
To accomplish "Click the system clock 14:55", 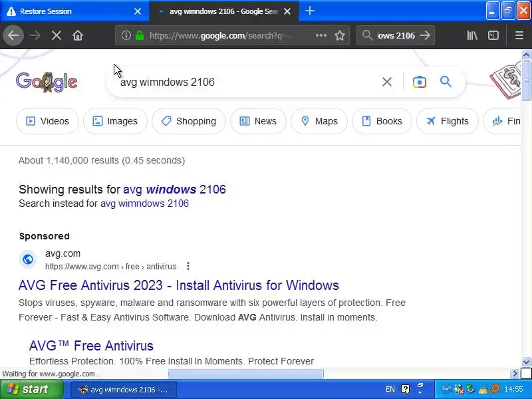I will point(513,389).
